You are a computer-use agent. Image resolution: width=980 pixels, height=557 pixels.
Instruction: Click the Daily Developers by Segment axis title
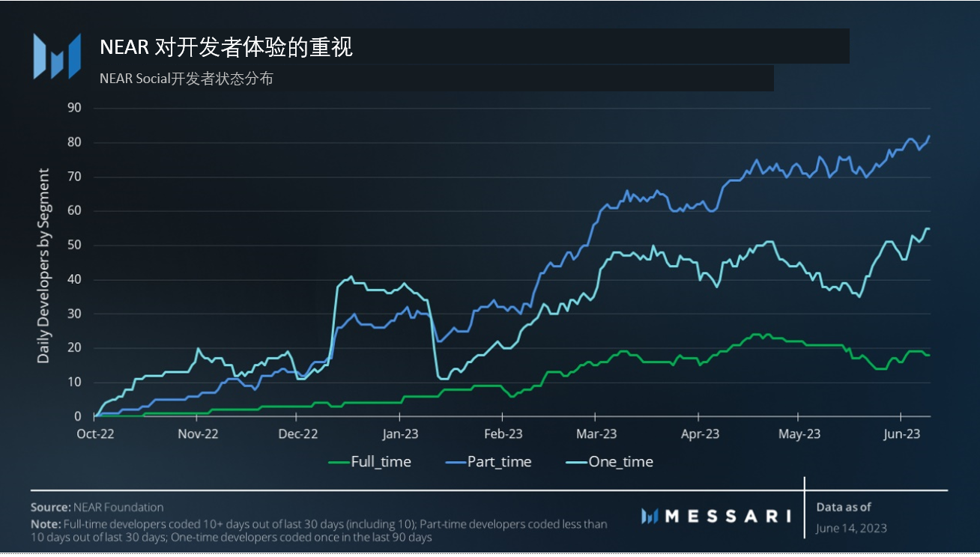[x=44, y=266]
